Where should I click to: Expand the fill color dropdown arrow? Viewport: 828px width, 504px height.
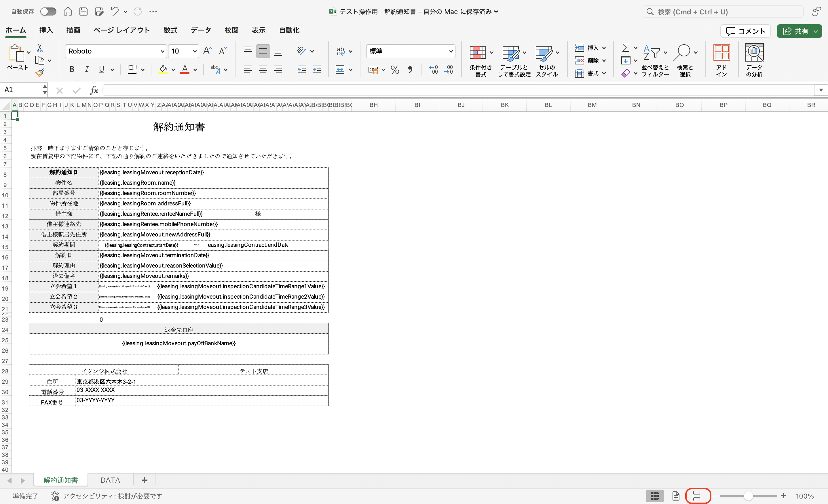[173, 70]
